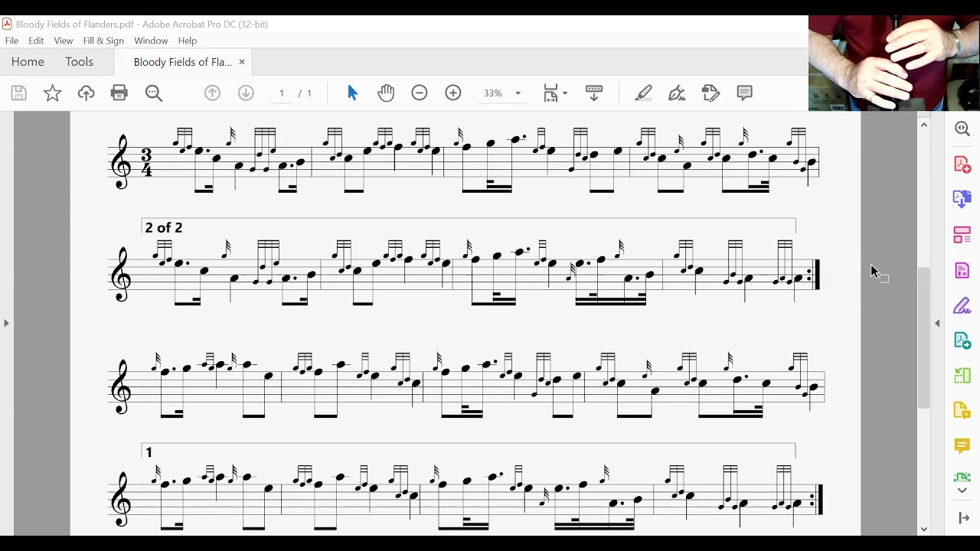This screenshot has width=980, height=551.
Task: Click the vertical scrollbar up arrow
Action: click(x=924, y=125)
